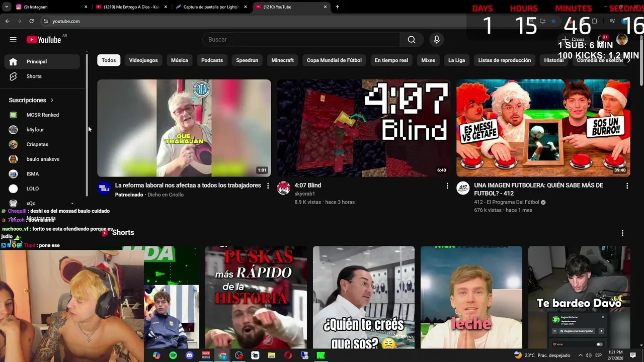Select the Videojuegos filter chip
The height and width of the screenshot is (362, 644).
click(143, 60)
